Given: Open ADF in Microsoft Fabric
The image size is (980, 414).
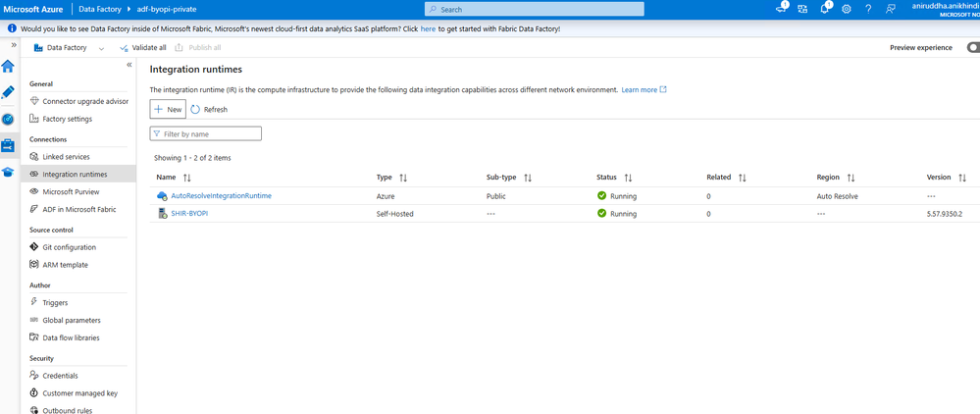Looking at the screenshot, I should pyautogui.click(x=73, y=209).
